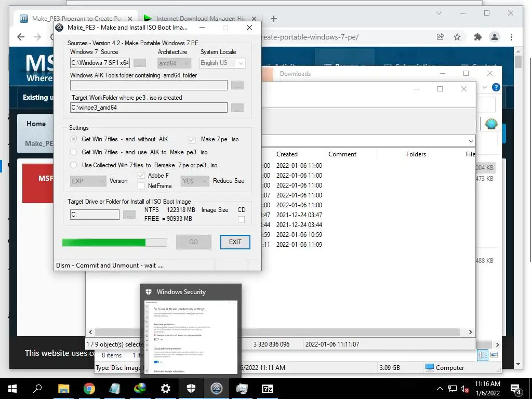Open the monitor app icon beside 7-Zip
This screenshot has height=399, width=532.
click(x=242, y=389)
